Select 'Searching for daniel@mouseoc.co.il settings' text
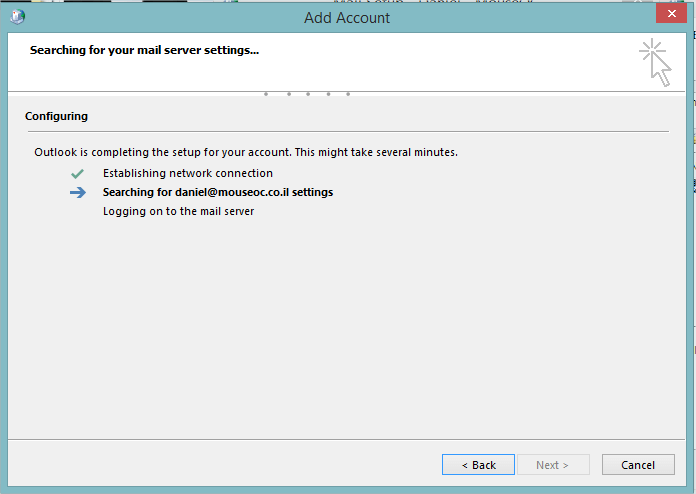Viewport: 696px width, 494px height. 218,192
